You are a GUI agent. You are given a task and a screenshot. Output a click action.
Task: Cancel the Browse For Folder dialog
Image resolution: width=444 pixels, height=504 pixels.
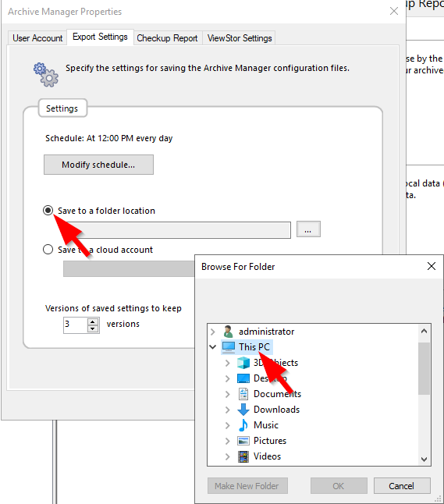402,486
